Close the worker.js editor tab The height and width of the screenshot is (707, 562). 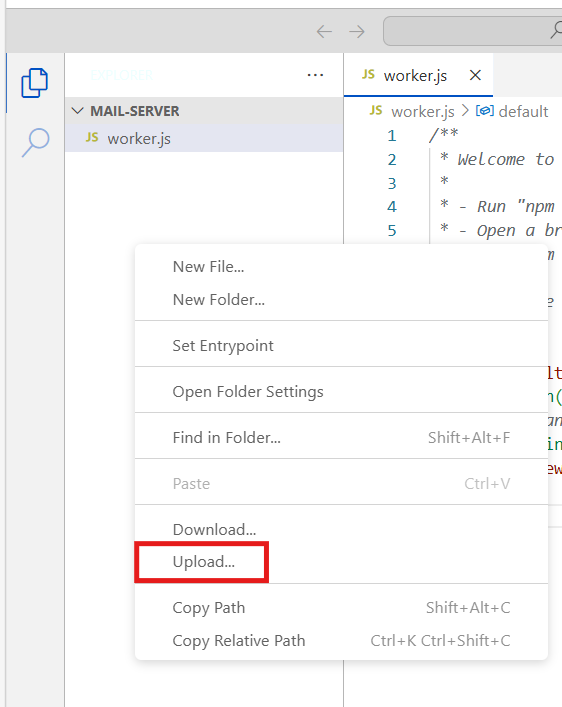click(475, 75)
